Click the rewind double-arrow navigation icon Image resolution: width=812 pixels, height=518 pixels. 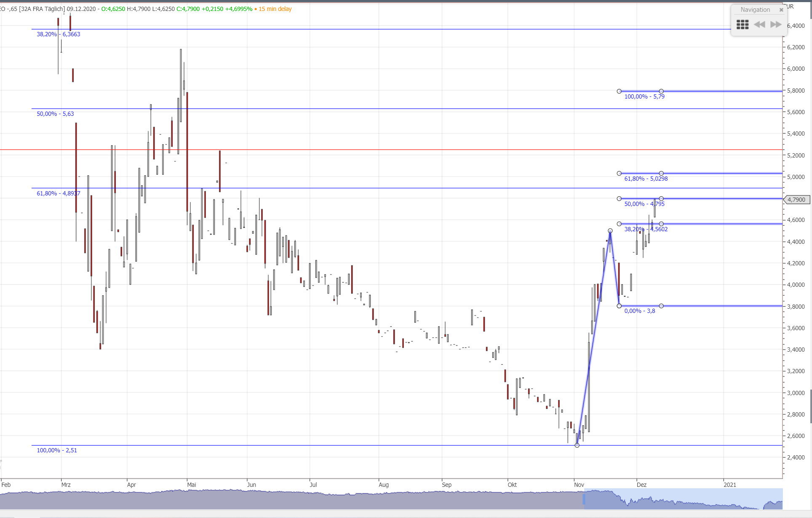pos(759,24)
